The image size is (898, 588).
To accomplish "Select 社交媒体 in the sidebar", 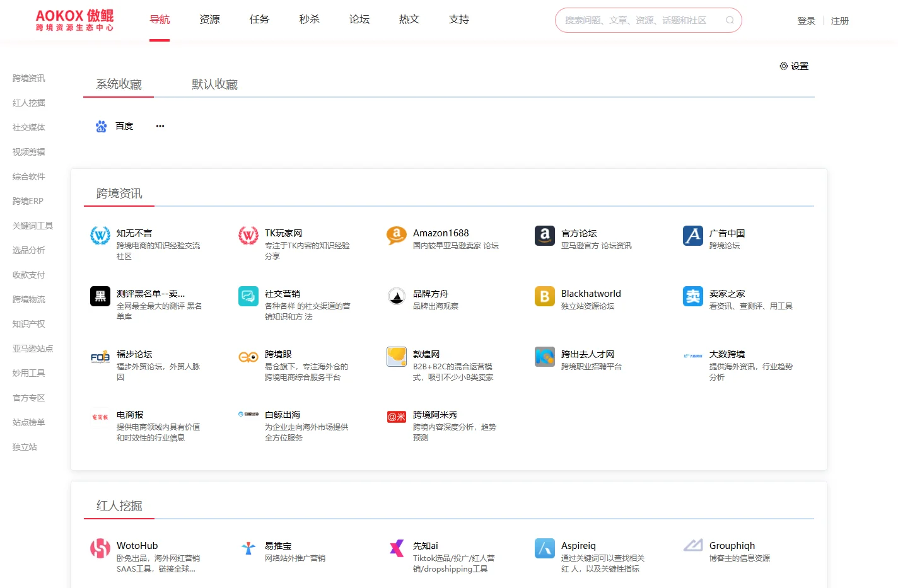I will pyautogui.click(x=29, y=127).
